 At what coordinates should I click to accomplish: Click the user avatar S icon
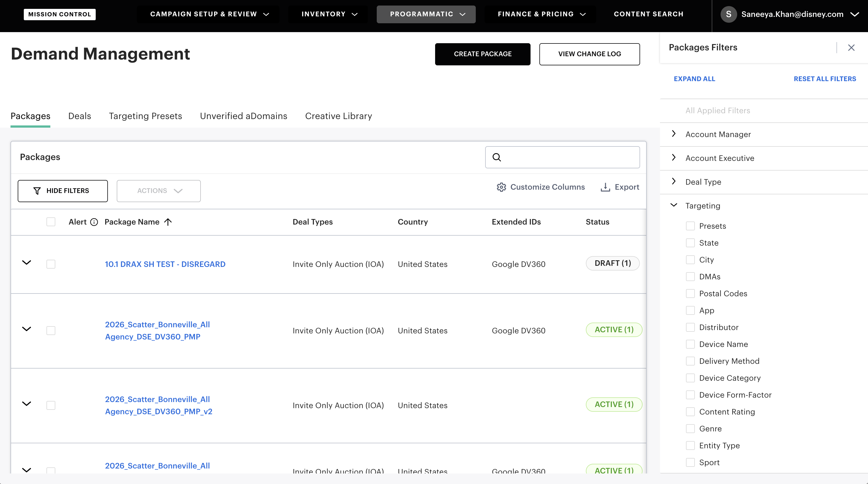[729, 14]
